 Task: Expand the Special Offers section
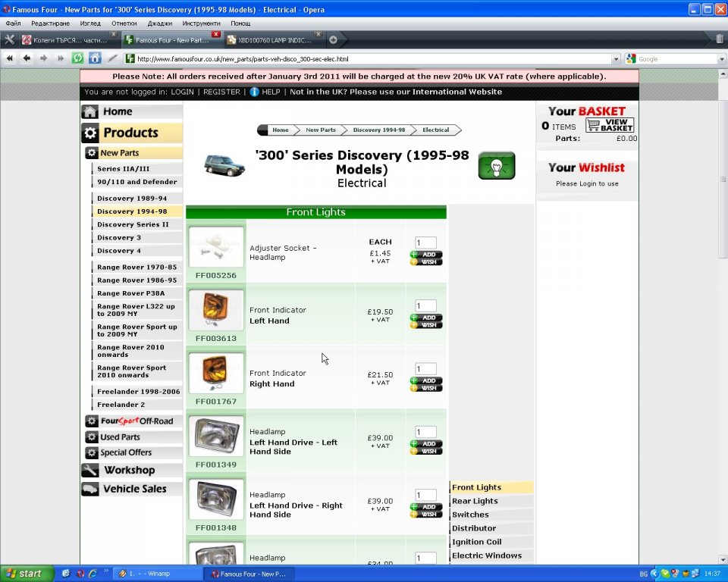click(133, 452)
